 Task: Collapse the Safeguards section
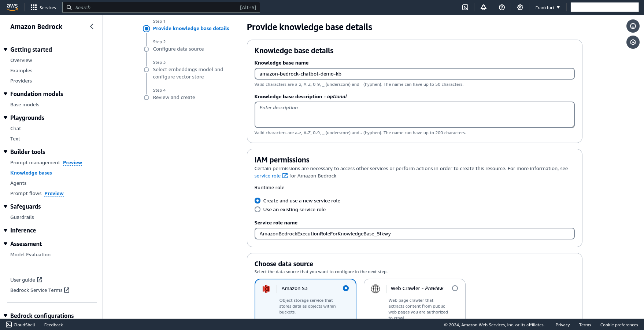coord(5,206)
